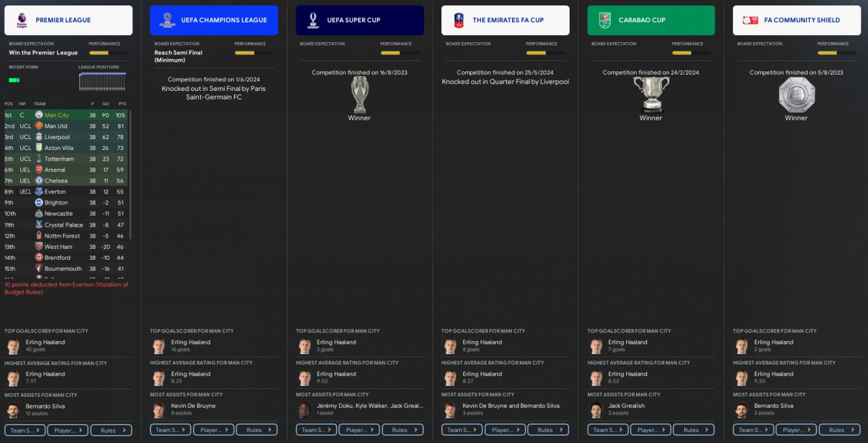Click the UEFA Super Cup trophy logo in header
Screen dimensions: 868x443
click(x=313, y=20)
